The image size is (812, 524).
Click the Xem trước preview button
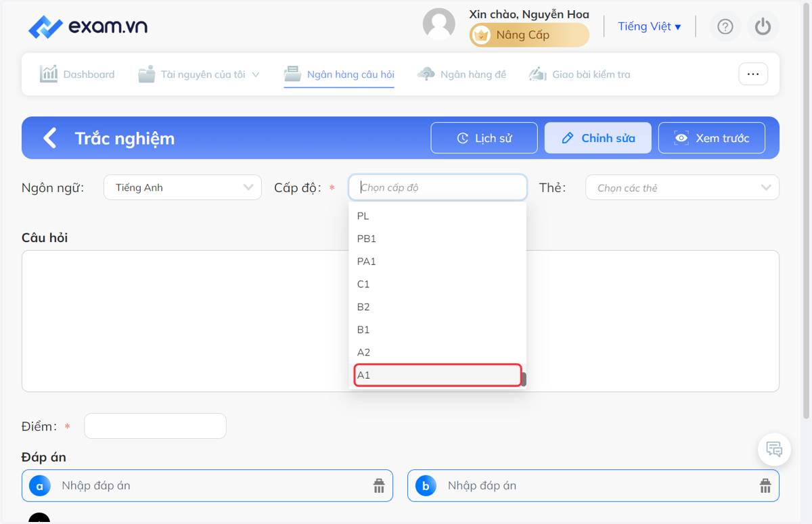coord(712,138)
